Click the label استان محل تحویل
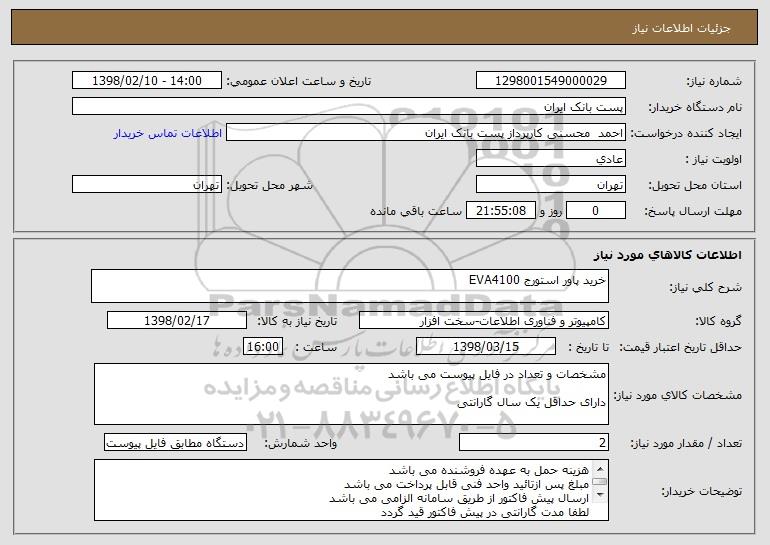 (x=695, y=186)
